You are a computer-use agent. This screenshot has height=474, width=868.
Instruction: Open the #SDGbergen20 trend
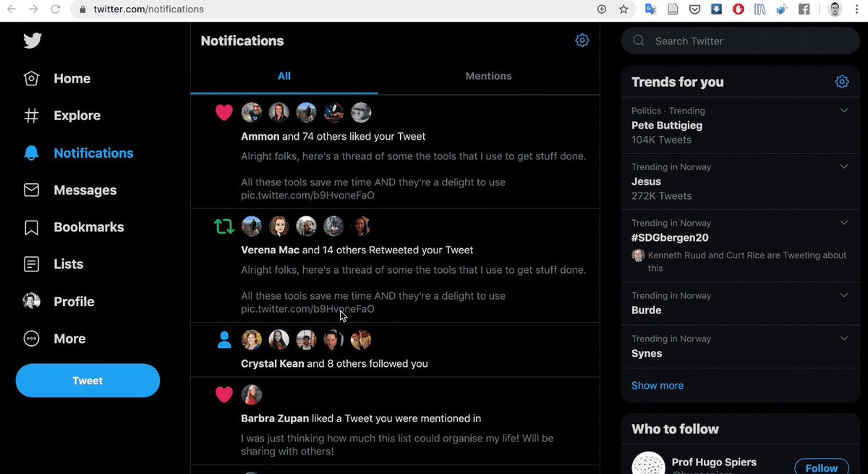(670, 237)
